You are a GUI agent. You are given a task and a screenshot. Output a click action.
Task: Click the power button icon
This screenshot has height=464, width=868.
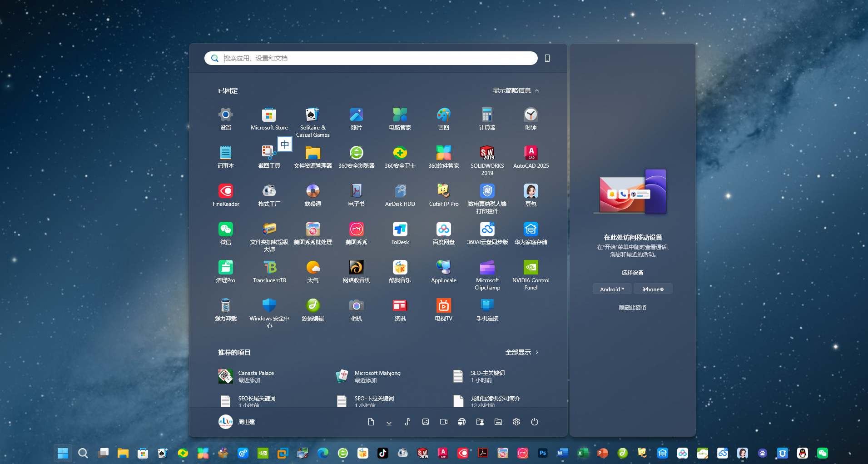click(535, 422)
